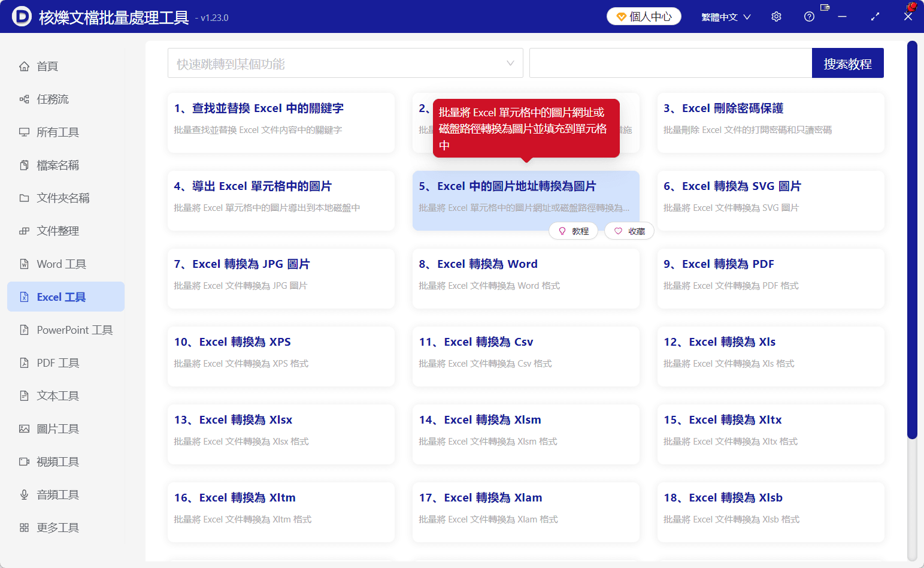This screenshot has height=568, width=924.
Task: Open Excel 轉換為 Xlsx card
Action: (x=281, y=434)
